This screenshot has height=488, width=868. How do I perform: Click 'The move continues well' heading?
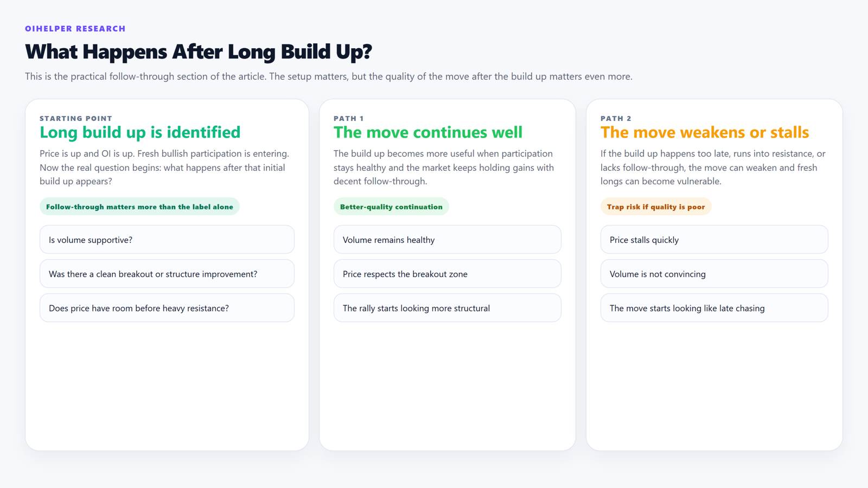pos(427,132)
